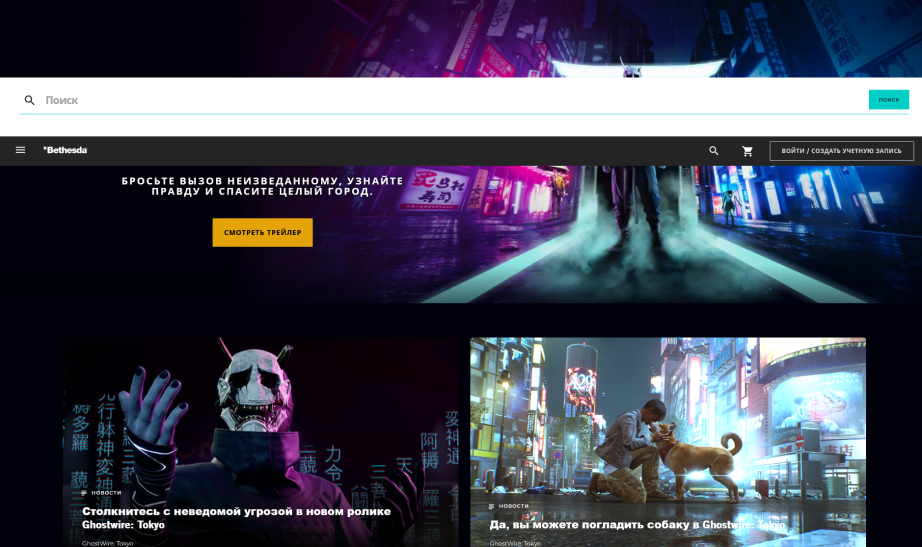Click the sign in / create account button
The image size is (922, 547).
point(841,151)
